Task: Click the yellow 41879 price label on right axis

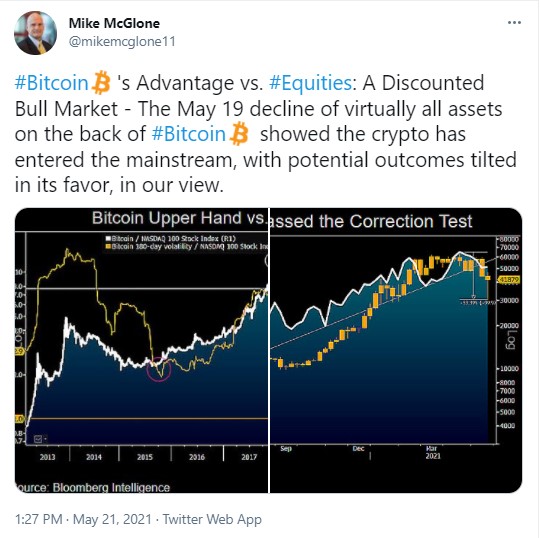Action: point(509,280)
